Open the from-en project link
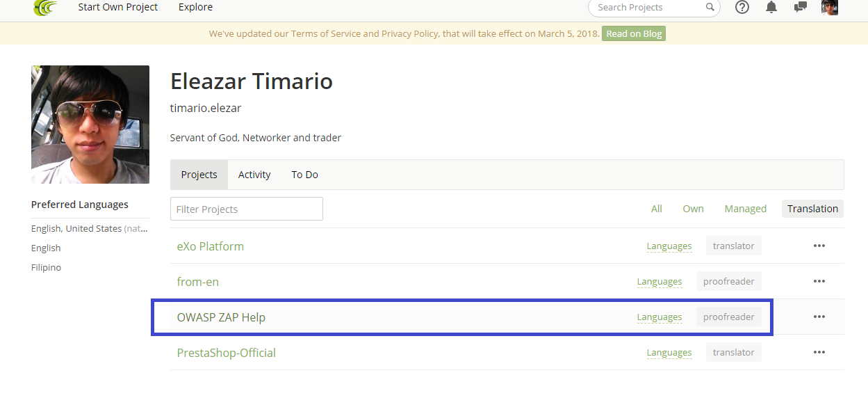 click(198, 282)
